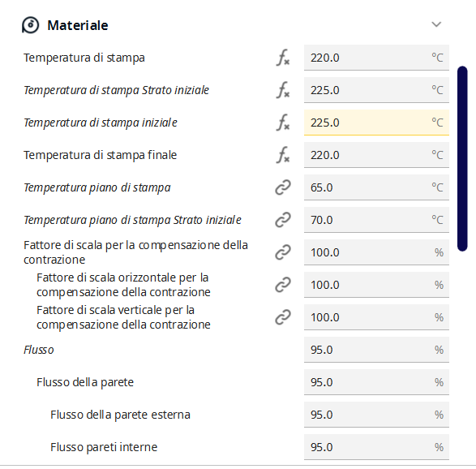Click link icon for Fattore di scala orizzontale
The height and width of the screenshot is (469, 476).
(x=283, y=285)
